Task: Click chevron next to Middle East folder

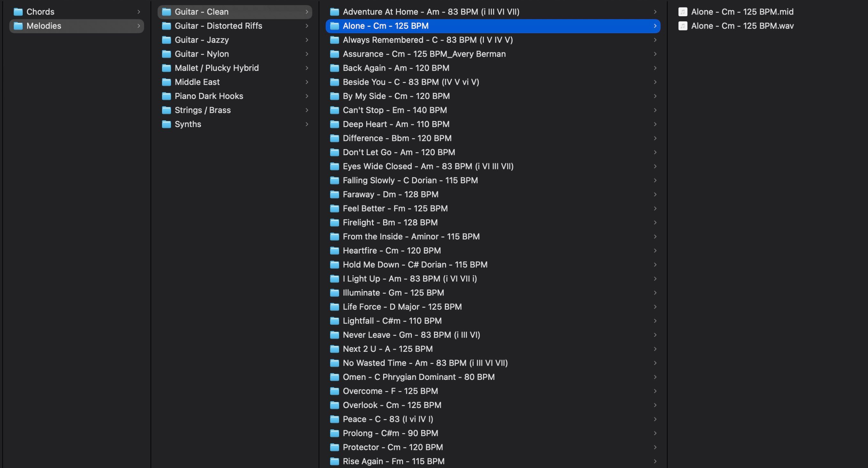Action: coord(307,82)
